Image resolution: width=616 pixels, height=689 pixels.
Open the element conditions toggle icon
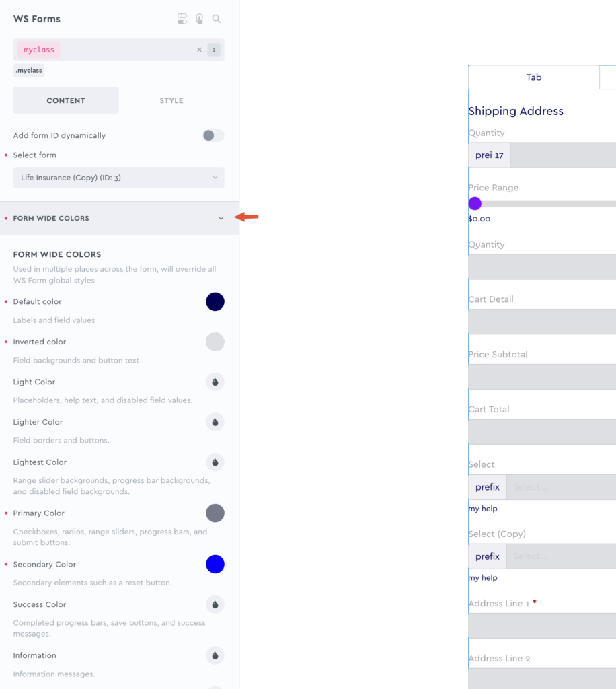(x=182, y=19)
